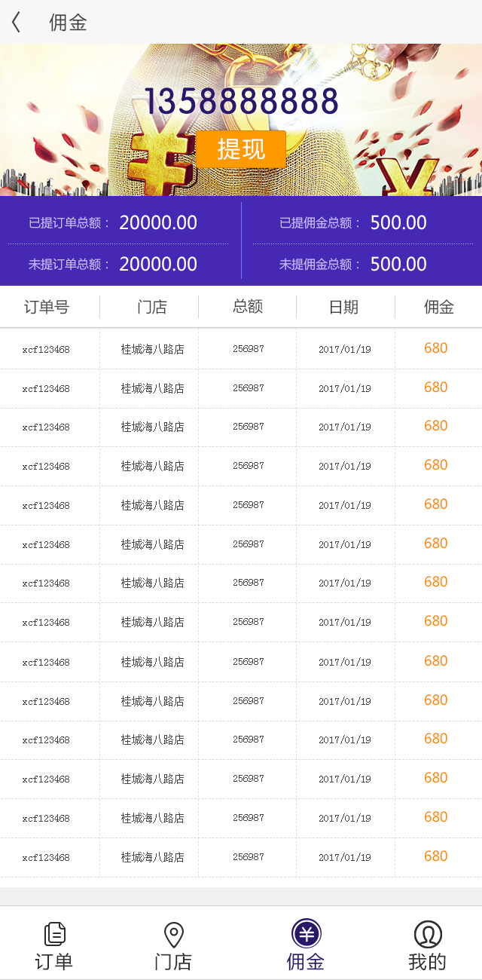Tap the 日期 column header
Viewport: 482px width, 980px height.
click(344, 307)
